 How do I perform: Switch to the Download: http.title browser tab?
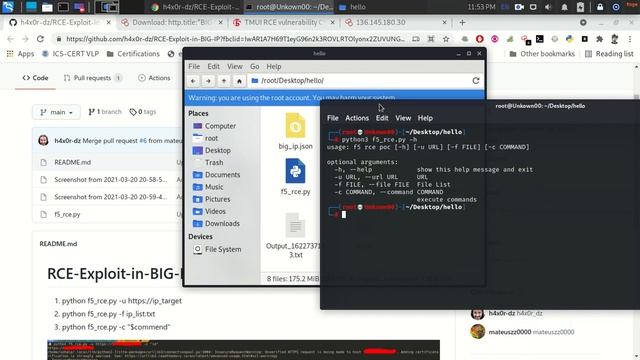click(x=171, y=22)
